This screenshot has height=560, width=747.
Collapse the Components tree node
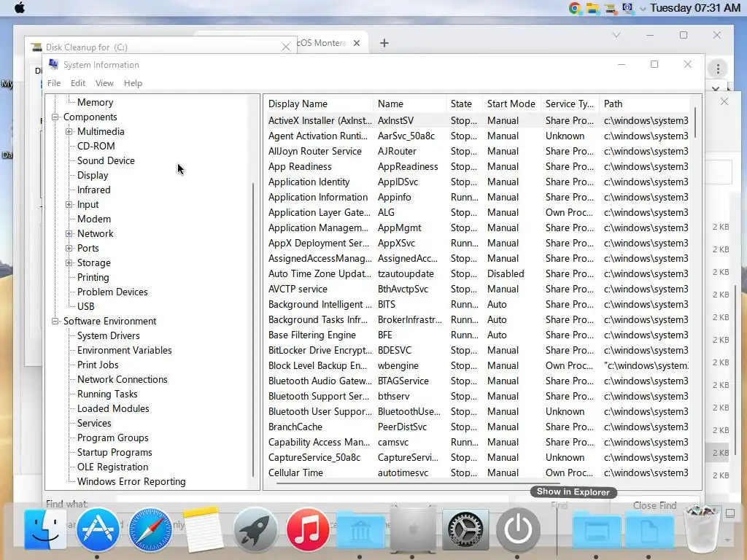[55, 117]
